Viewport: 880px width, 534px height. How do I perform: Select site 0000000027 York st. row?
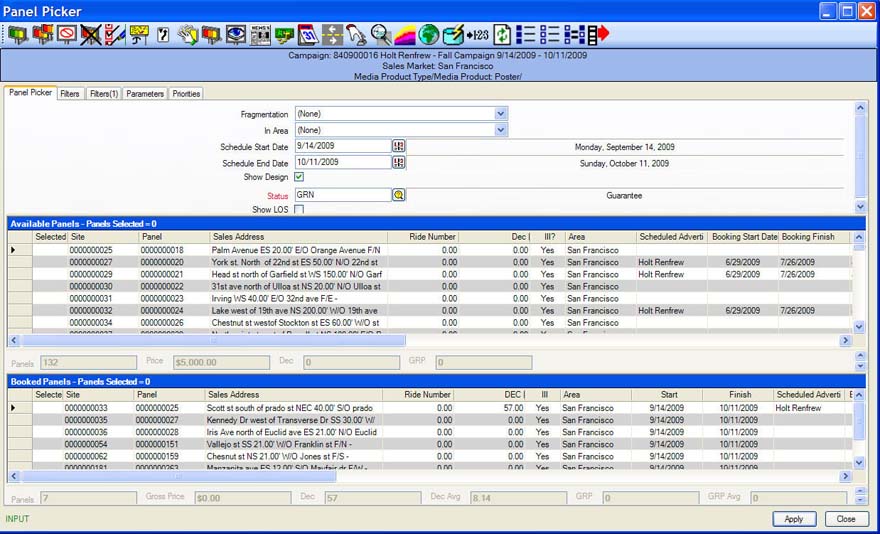[x=430, y=262]
